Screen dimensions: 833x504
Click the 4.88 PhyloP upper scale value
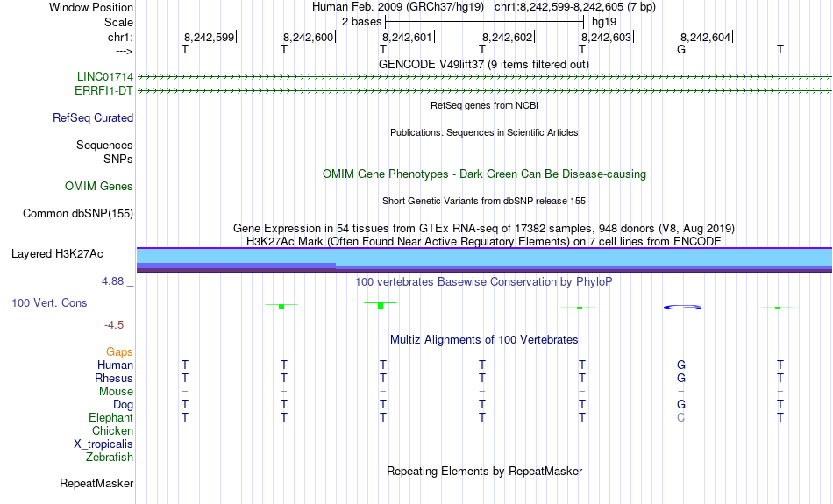(x=112, y=281)
